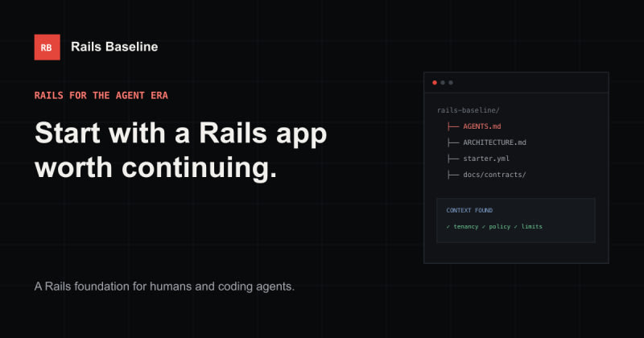Viewport: 644px width, 338px height.
Task: Click the tree branch icon beside AGENTS.md
Action: coord(453,126)
